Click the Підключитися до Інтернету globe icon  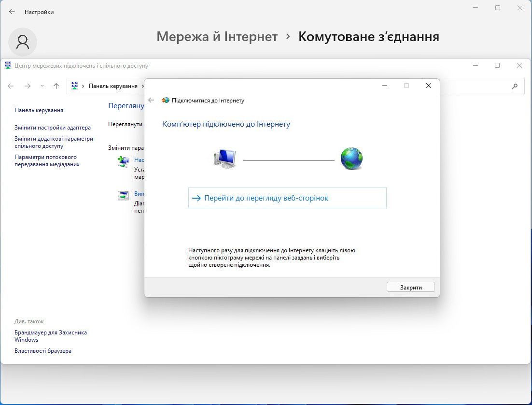tap(166, 100)
